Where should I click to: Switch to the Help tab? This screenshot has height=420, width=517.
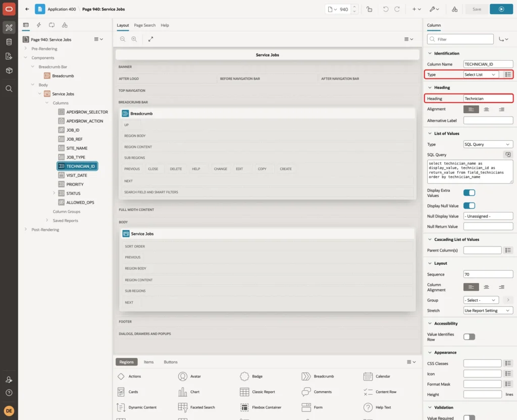tap(165, 25)
